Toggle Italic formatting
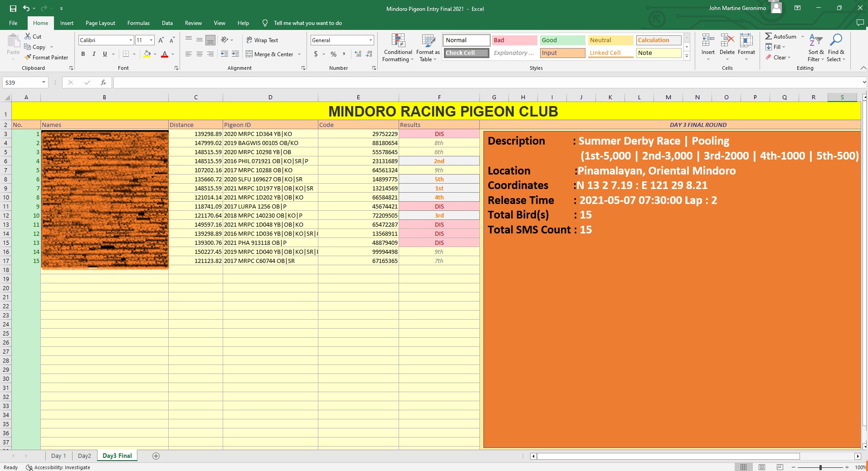The height and width of the screenshot is (471, 868). (x=94, y=54)
